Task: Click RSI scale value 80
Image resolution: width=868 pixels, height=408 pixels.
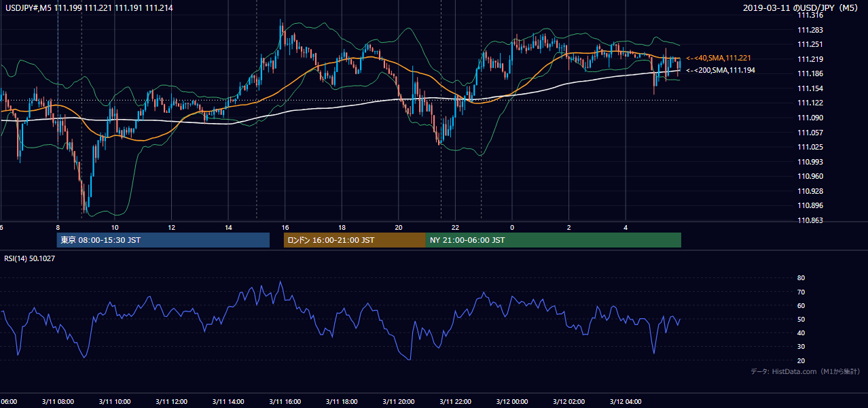Action: (801, 278)
